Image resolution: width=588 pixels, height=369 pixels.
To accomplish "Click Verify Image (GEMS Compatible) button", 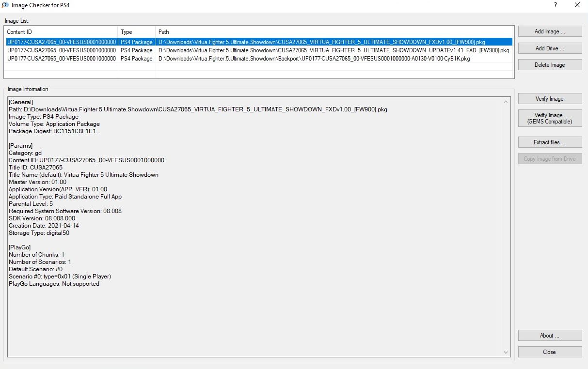I will click(550, 119).
